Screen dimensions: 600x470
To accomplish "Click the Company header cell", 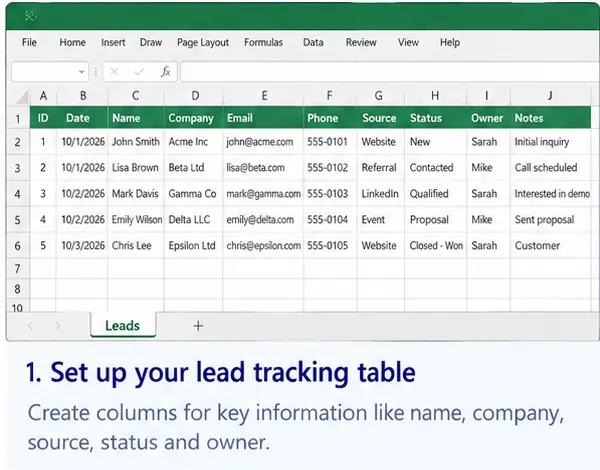I will (194, 118).
